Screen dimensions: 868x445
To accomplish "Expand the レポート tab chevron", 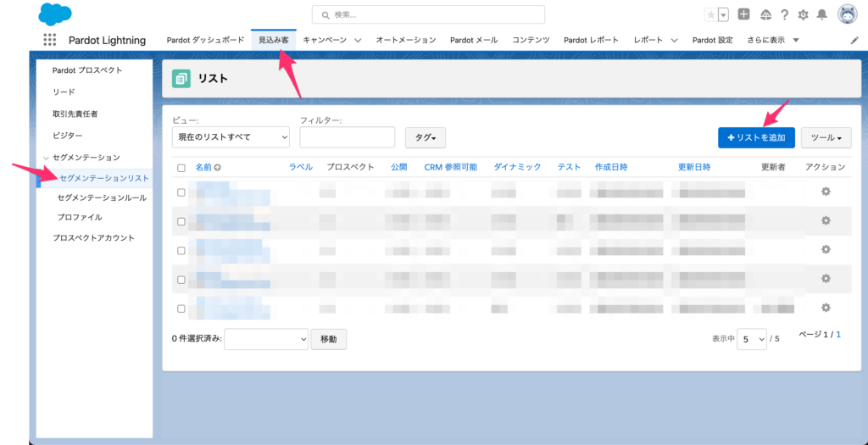I will pyautogui.click(x=674, y=41).
